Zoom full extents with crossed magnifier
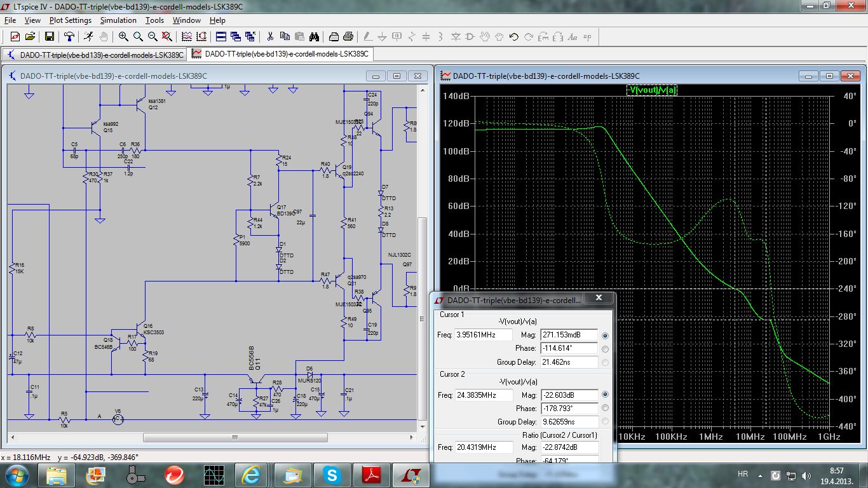868x488 pixels. 167,37
